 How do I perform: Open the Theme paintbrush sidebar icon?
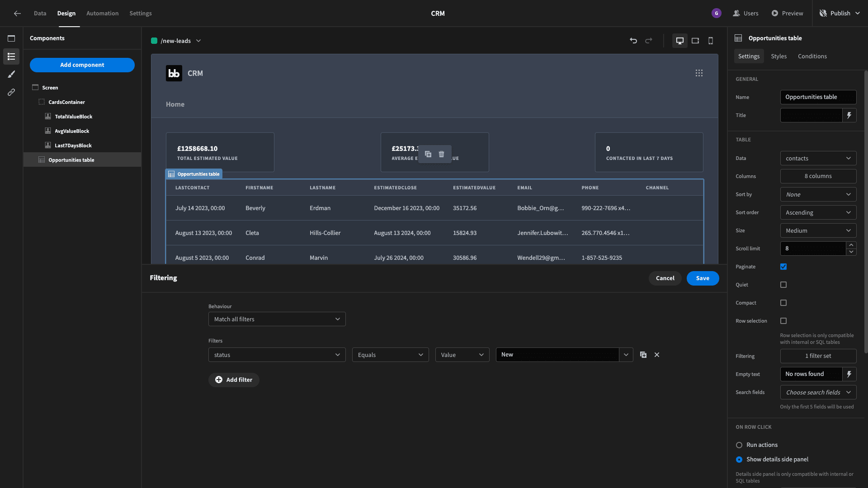coord(11,74)
